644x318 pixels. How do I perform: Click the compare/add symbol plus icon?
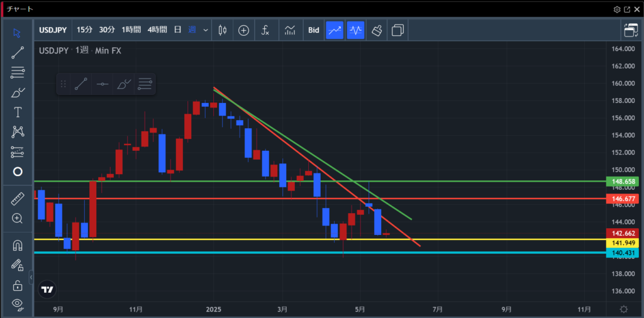(x=243, y=30)
